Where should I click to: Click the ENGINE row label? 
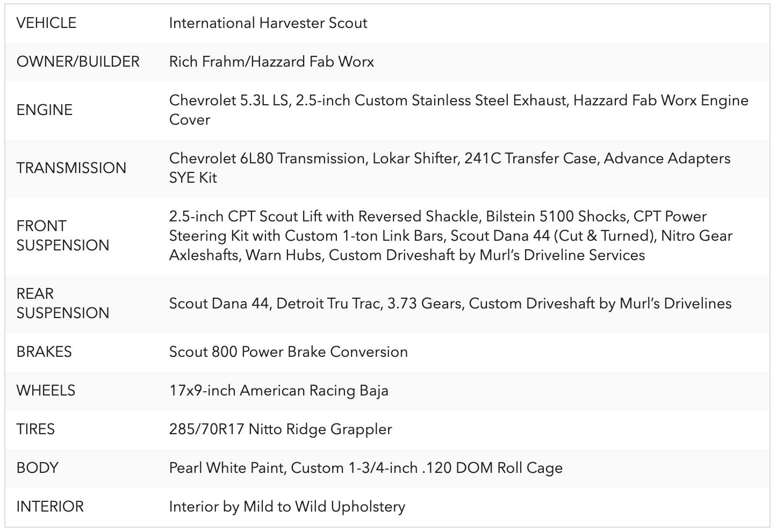click(44, 110)
